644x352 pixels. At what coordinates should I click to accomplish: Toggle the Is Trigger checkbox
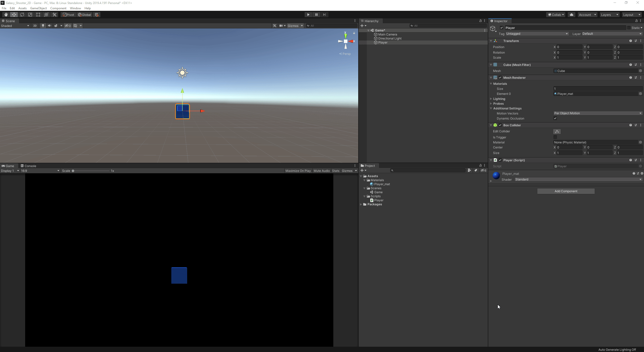pyautogui.click(x=555, y=137)
